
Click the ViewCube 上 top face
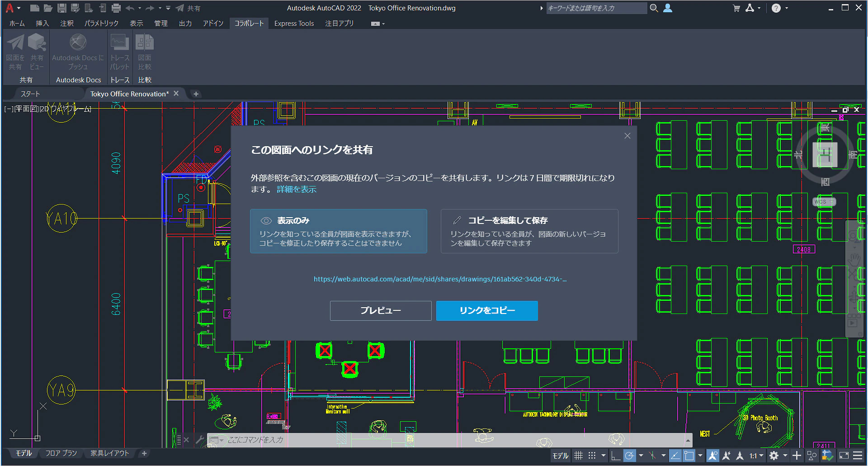click(x=825, y=155)
